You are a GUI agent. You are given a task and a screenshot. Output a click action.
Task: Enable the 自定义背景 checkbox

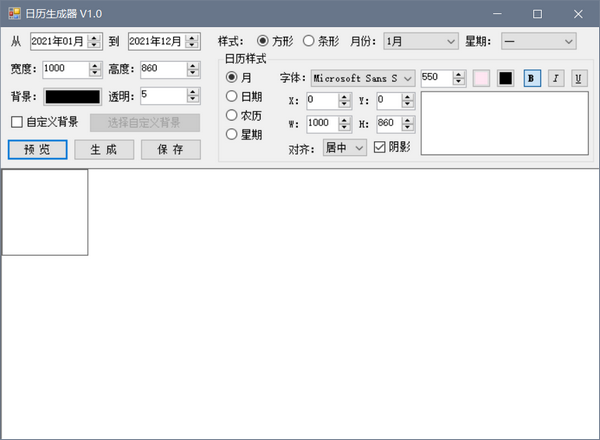click(17, 122)
